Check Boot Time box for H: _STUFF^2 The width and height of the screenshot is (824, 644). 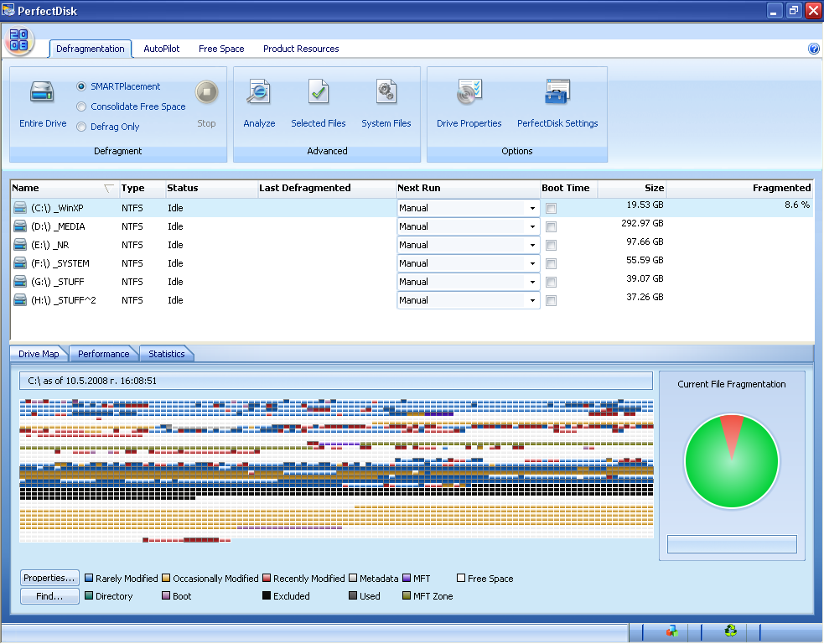(x=551, y=300)
